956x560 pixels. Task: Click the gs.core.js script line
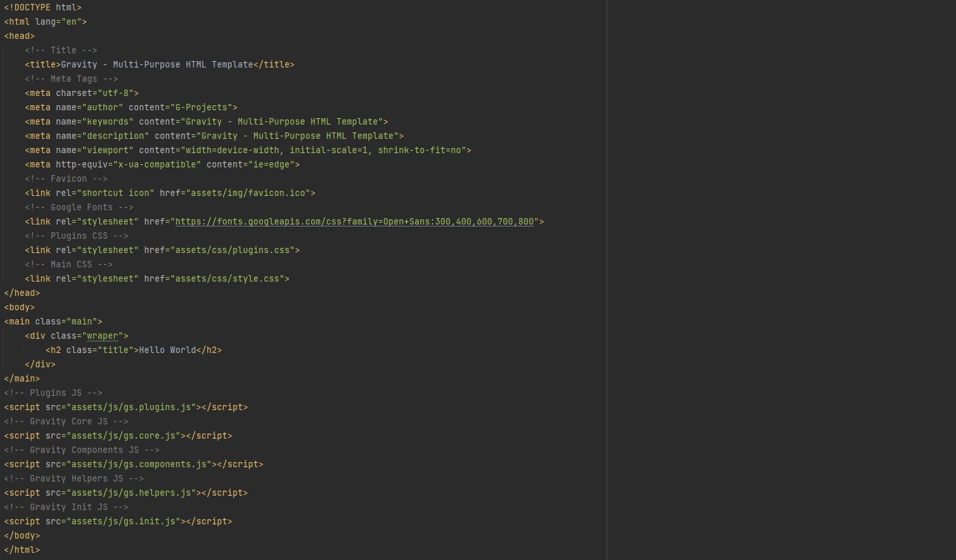118,436
